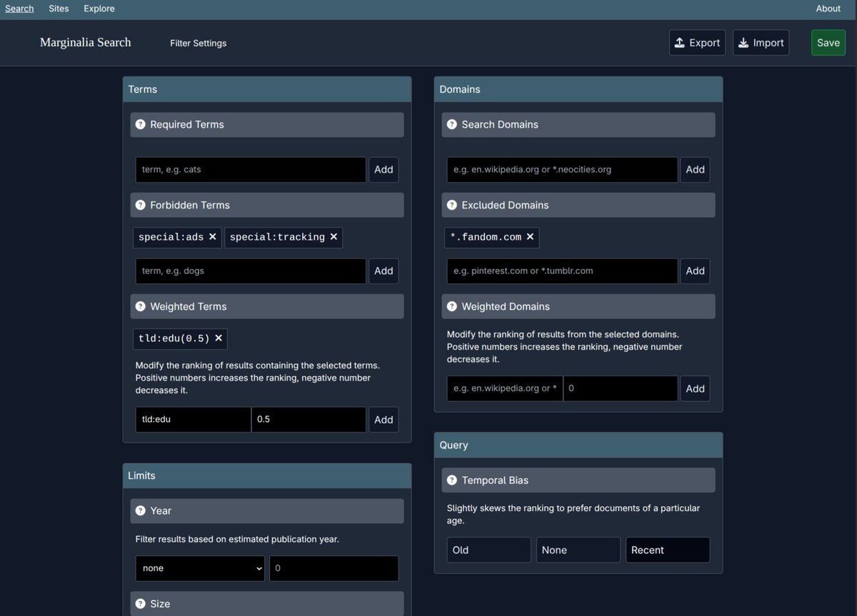Viewport: 857px width, 616px height.
Task: Save the filter settings
Action: click(828, 43)
